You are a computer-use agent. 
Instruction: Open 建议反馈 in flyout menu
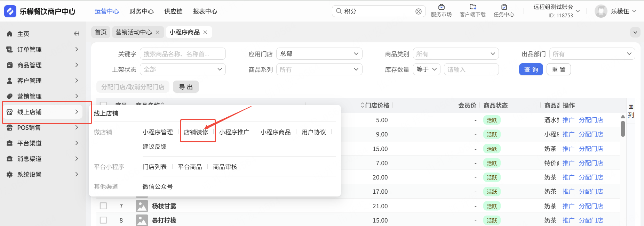point(155,147)
